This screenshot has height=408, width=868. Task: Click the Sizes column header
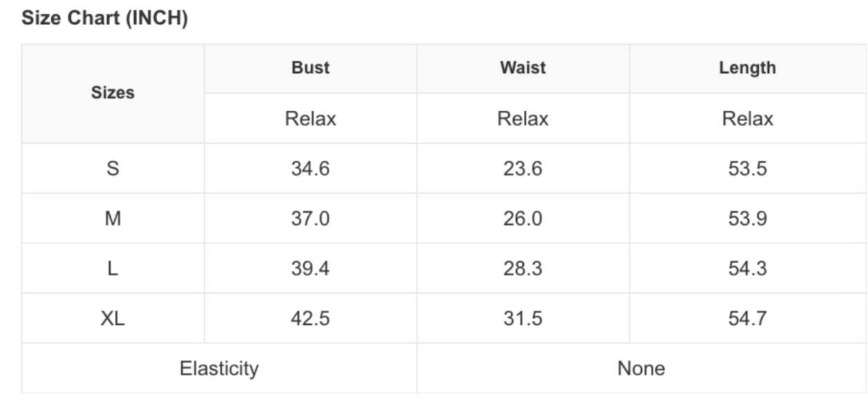[113, 93]
